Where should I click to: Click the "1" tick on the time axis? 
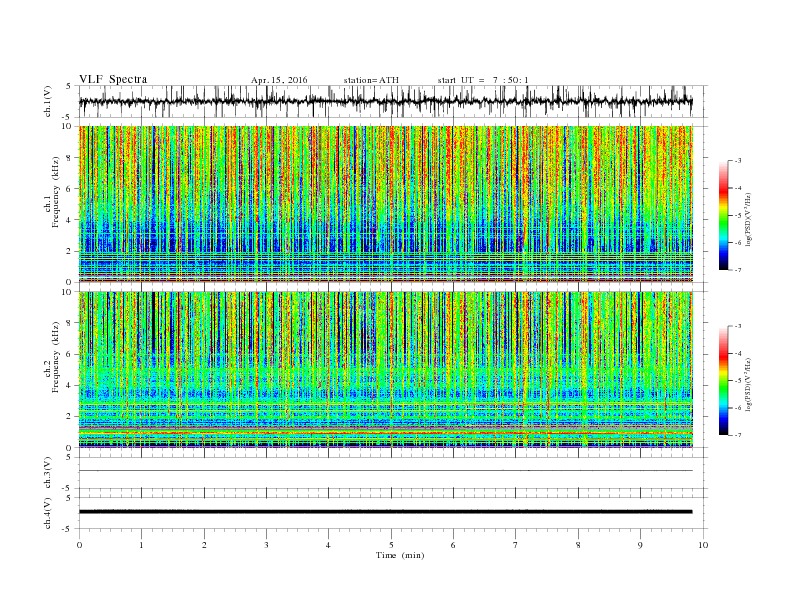[x=142, y=545]
